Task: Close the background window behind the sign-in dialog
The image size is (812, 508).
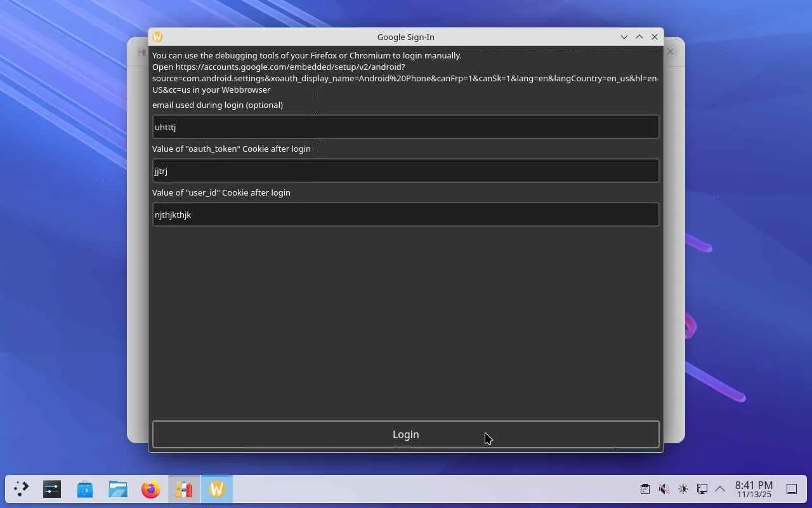Action: click(x=670, y=51)
